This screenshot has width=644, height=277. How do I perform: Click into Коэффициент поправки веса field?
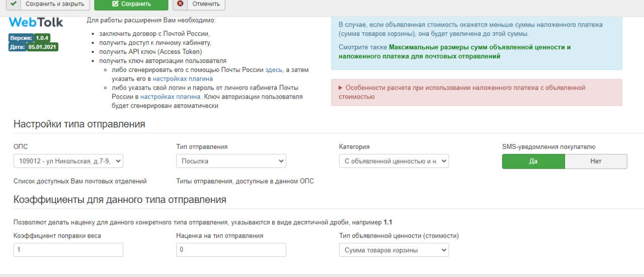click(x=68, y=250)
